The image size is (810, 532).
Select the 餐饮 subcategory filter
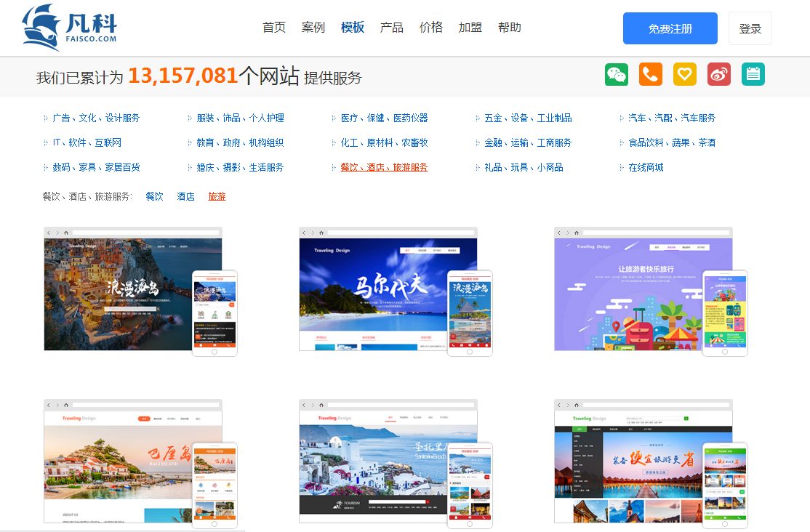(x=154, y=196)
